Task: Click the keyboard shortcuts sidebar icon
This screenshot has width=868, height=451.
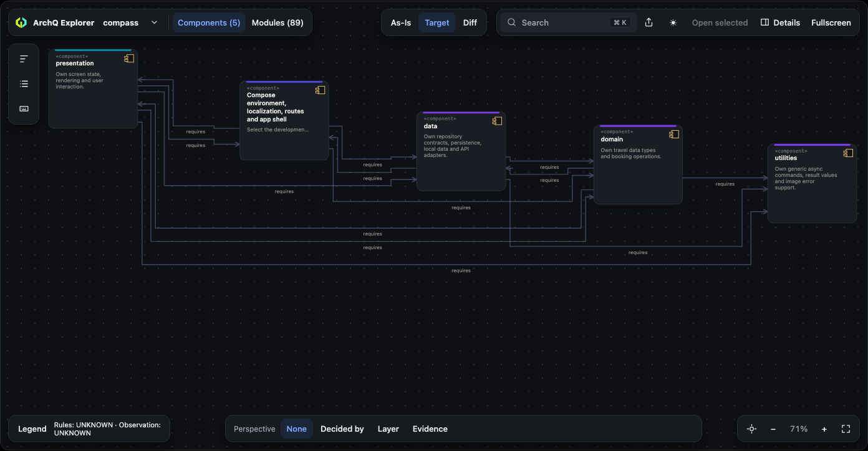Action: pos(24,109)
